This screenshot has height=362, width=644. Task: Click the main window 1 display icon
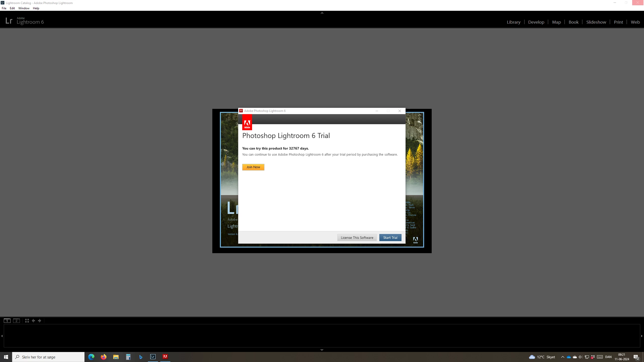(7, 321)
